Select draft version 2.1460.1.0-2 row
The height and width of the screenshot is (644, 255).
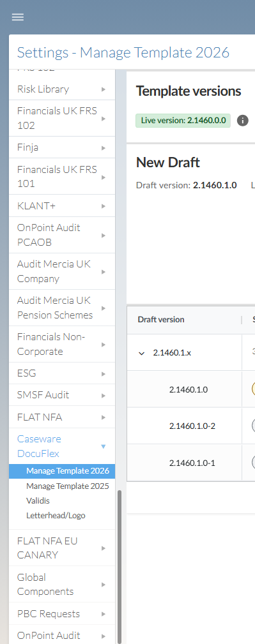click(191, 426)
